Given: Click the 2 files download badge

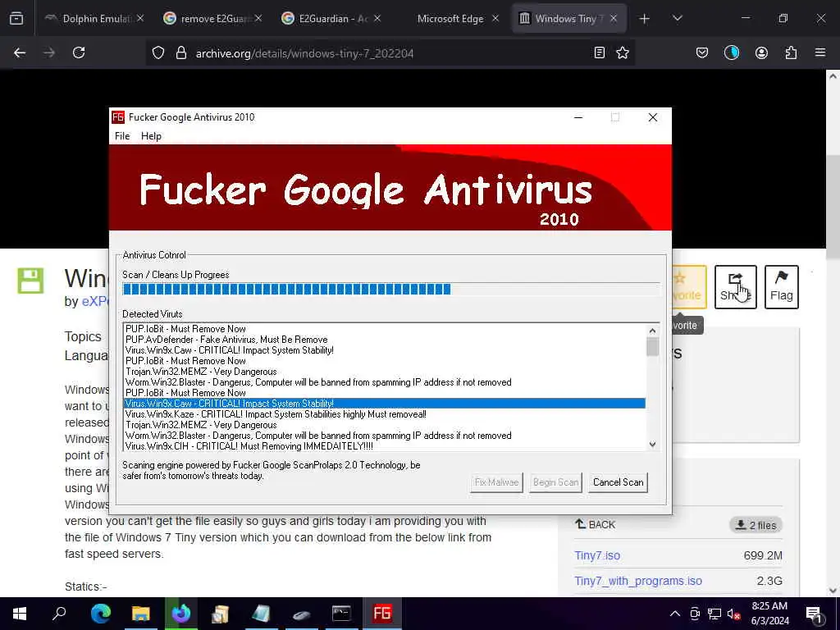Looking at the screenshot, I should (756, 525).
